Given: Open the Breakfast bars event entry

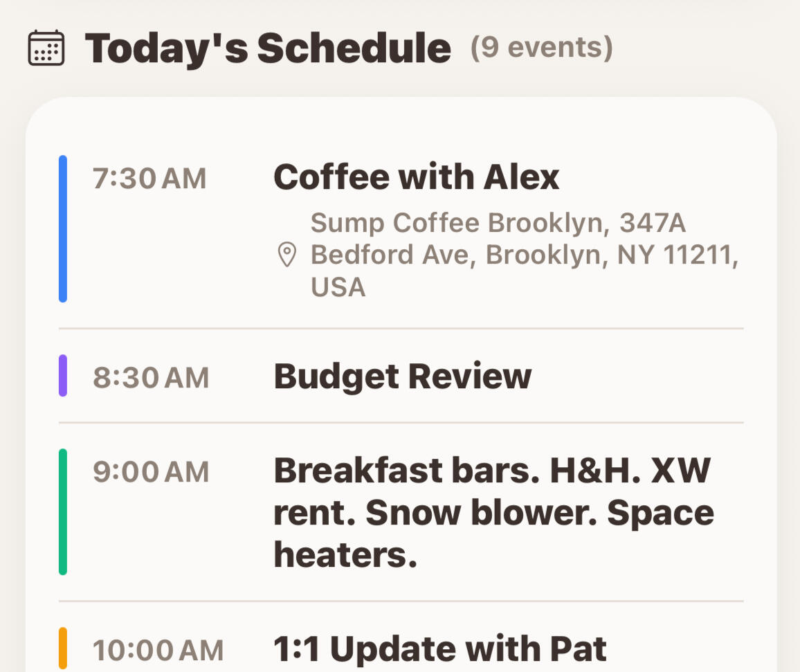Looking at the screenshot, I should click(x=493, y=512).
